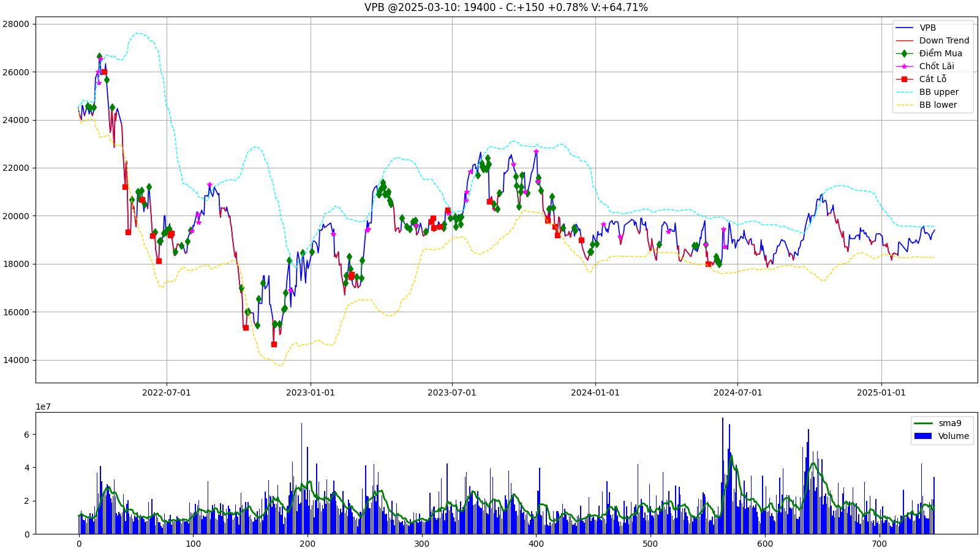980x551 pixels.
Task: Click the 2025-01-01 date axis label
Action: (881, 392)
